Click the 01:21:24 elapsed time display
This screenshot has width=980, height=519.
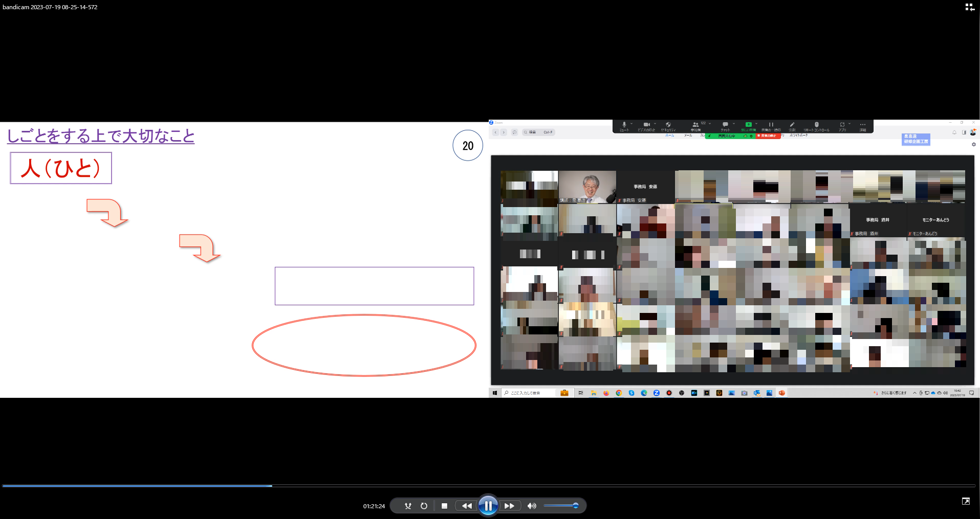(374, 506)
